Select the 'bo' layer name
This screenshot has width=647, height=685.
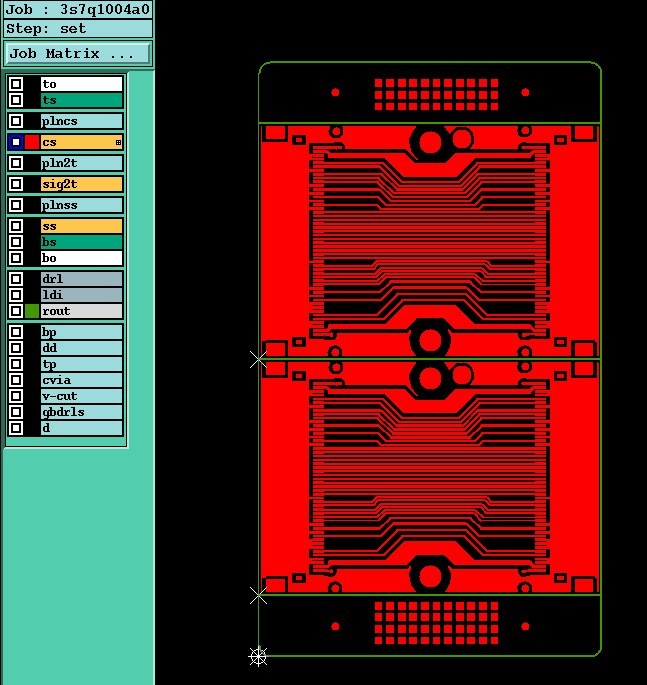point(82,258)
